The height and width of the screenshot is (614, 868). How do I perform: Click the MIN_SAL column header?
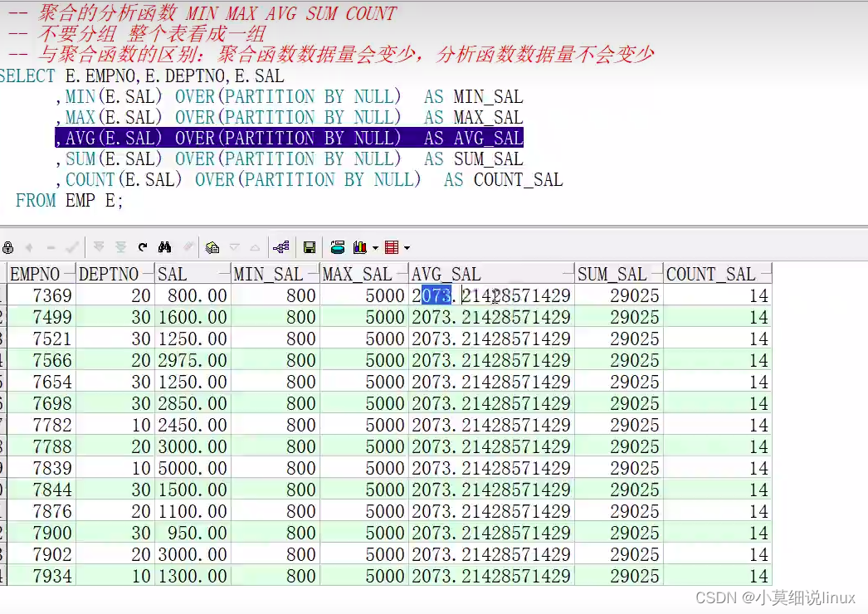[276, 274]
